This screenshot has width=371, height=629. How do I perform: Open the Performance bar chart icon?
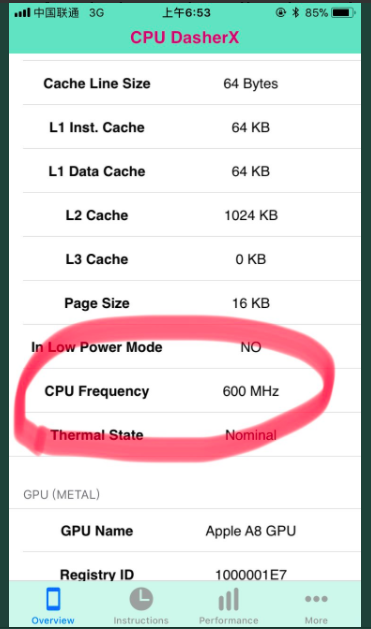[229, 599]
